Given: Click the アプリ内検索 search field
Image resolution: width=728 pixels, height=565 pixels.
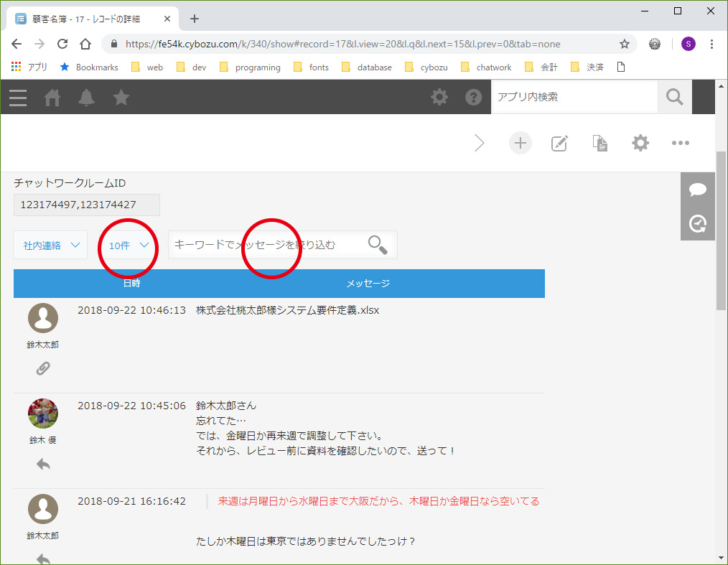Looking at the screenshot, I should [574, 97].
